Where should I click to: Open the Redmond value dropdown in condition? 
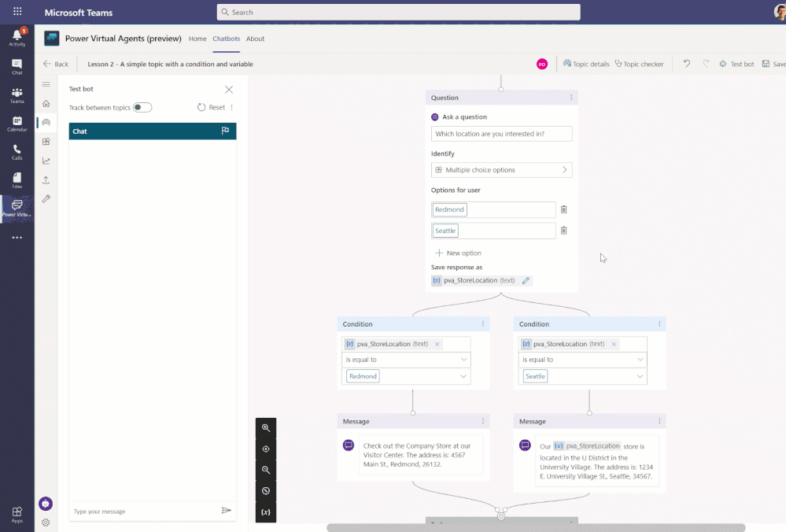point(406,376)
